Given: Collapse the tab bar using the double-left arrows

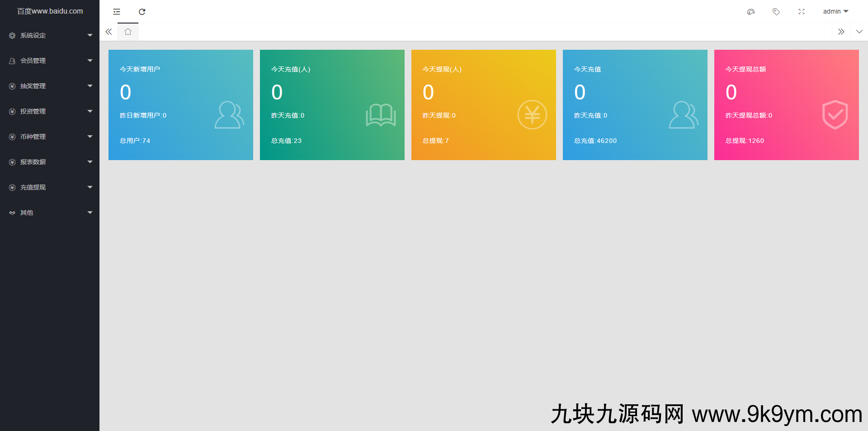Looking at the screenshot, I should pos(108,32).
